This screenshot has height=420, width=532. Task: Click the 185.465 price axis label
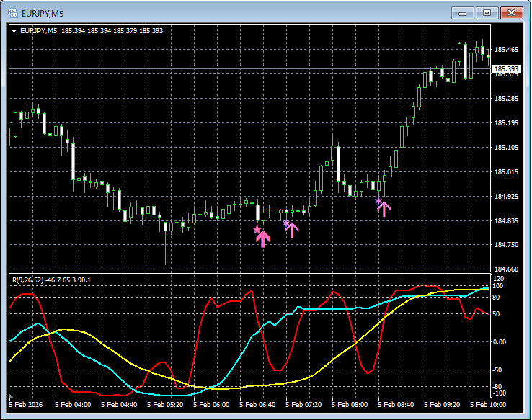506,50
